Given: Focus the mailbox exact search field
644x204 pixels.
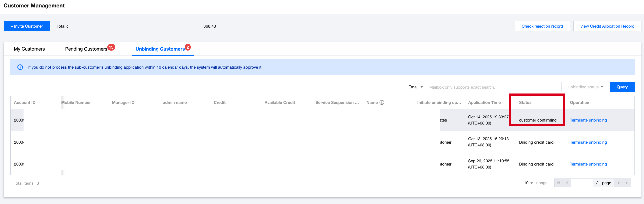Looking at the screenshot, I should click(x=493, y=87).
